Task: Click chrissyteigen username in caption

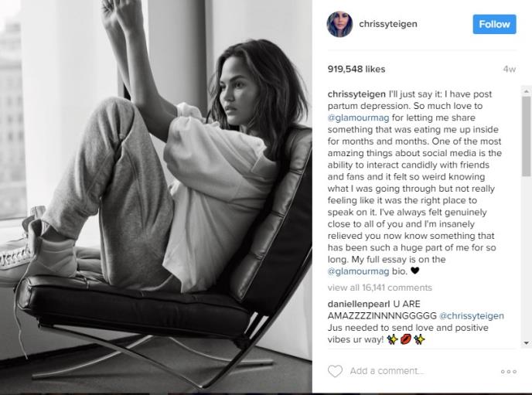Action: pyautogui.click(x=356, y=94)
